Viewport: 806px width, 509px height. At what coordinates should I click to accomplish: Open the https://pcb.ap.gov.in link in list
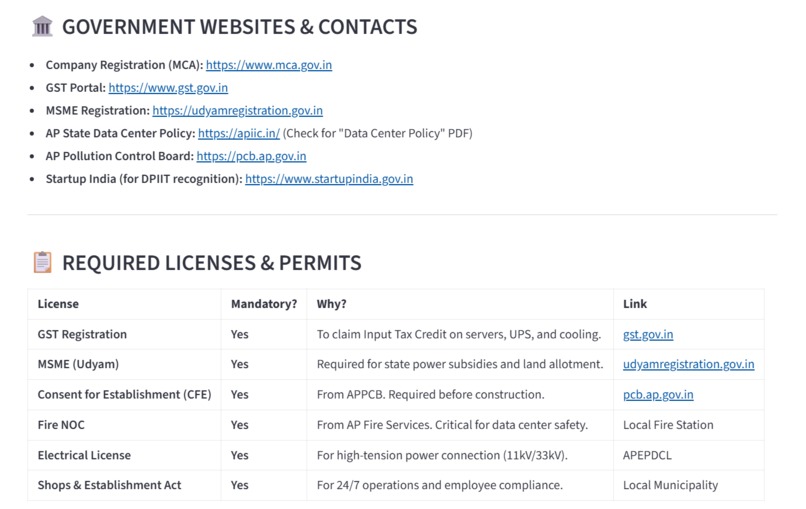pos(251,156)
